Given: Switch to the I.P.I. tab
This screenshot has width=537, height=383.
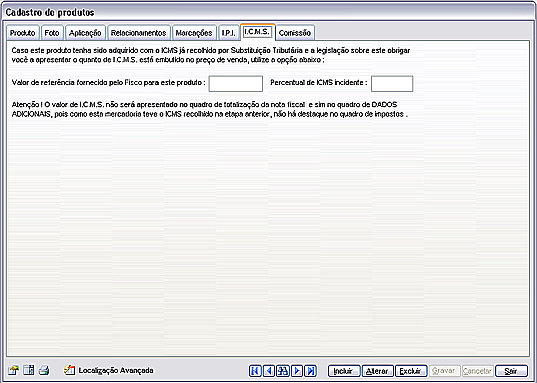Looking at the screenshot, I should pos(228,33).
